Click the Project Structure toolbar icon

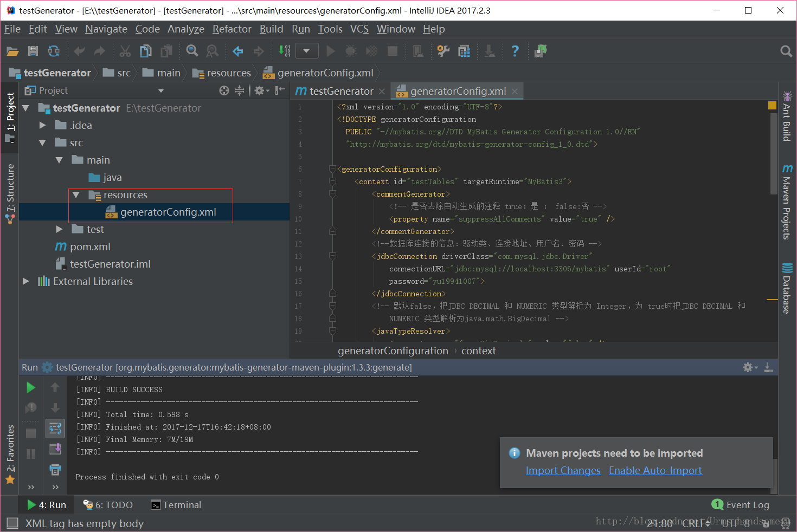tap(464, 51)
